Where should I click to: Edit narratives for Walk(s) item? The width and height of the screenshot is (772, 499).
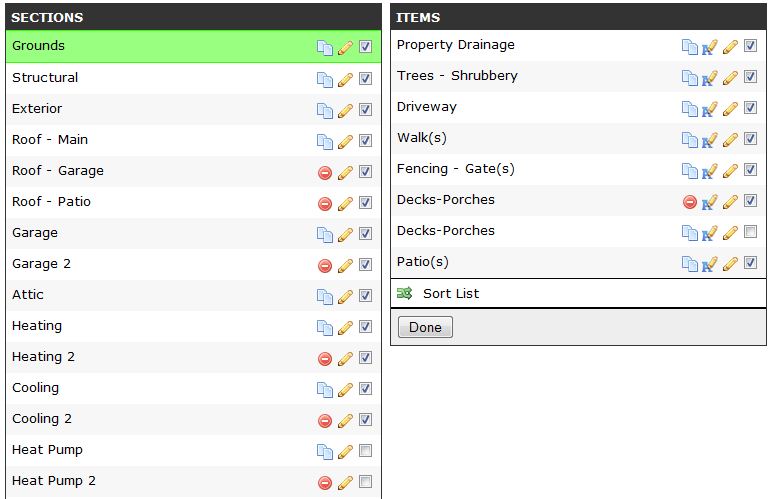click(x=709, y=140)
